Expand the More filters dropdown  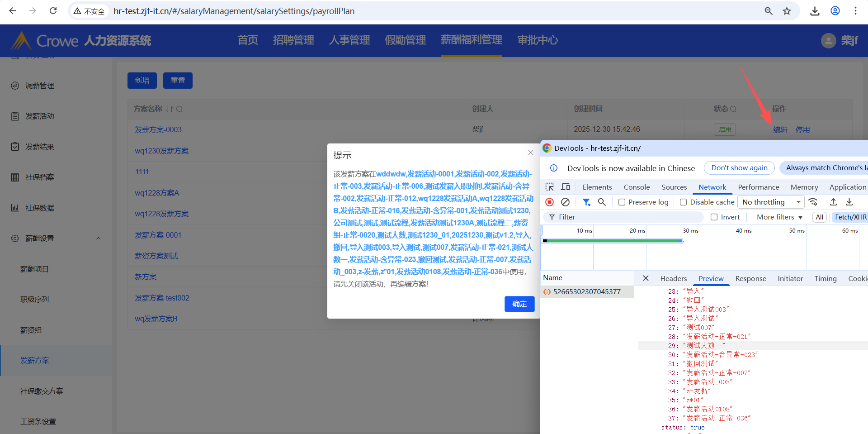point(779,217)
